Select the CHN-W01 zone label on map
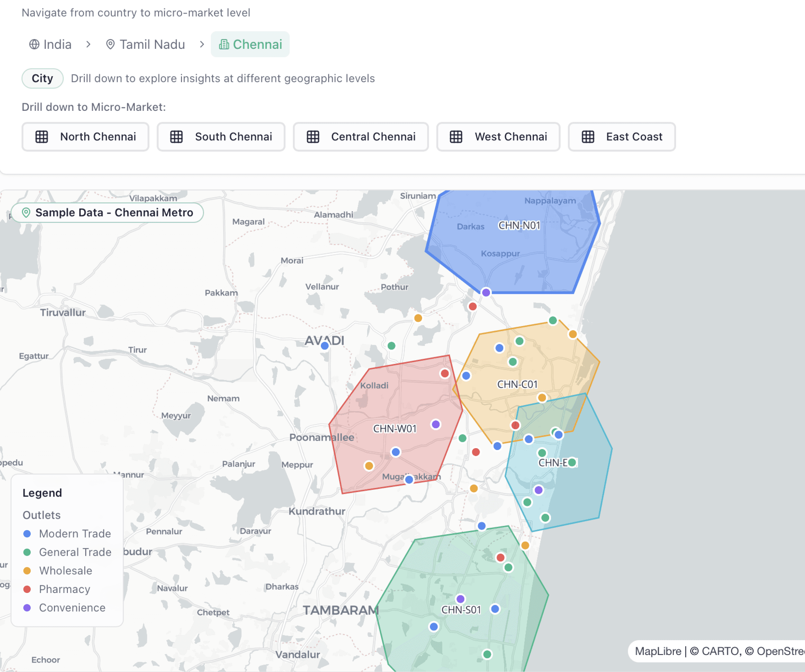805x672 pixels. tap(394, 429)
